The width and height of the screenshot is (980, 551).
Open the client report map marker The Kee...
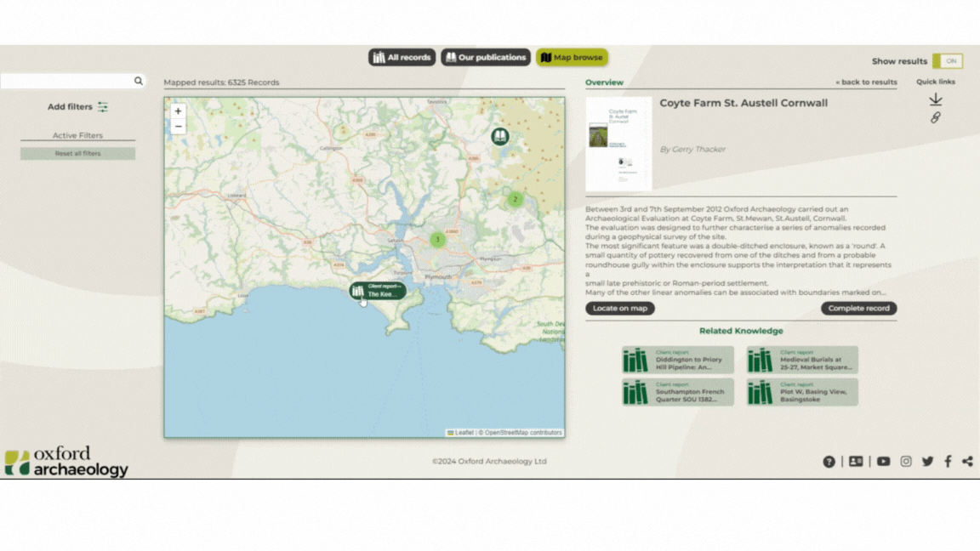pyautogui.click(x=378, y=291)
